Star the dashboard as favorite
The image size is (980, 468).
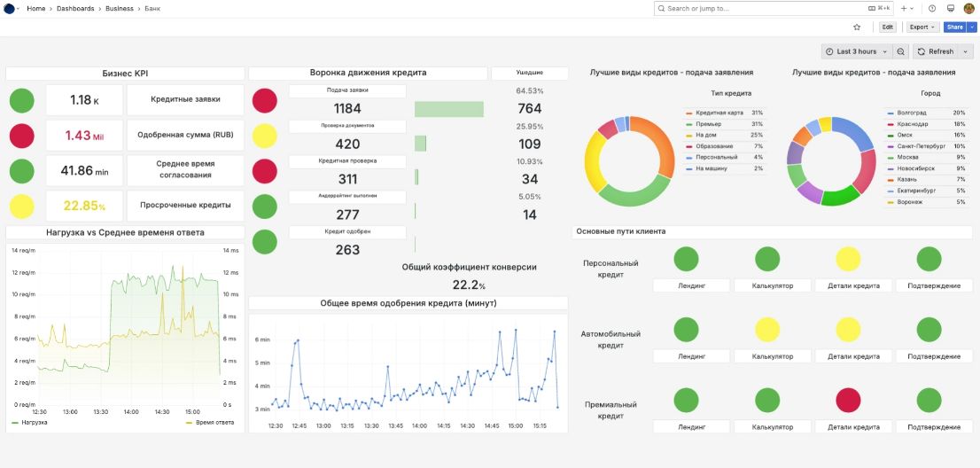[857, 27]
